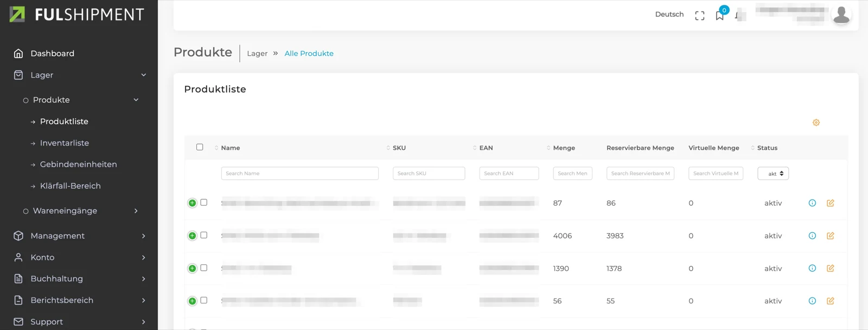Click the Dashboard home icon

pos(18,53)
